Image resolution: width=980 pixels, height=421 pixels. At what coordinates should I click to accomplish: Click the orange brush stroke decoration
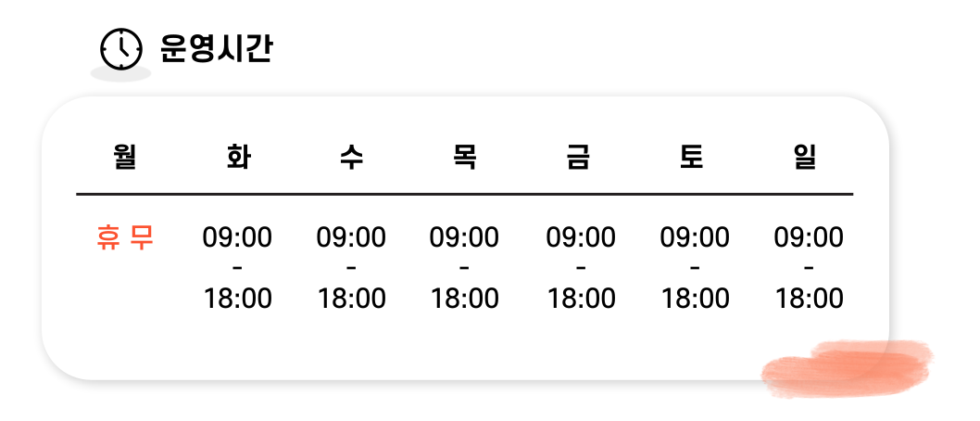pyautogui.click(x=848, y=369)
